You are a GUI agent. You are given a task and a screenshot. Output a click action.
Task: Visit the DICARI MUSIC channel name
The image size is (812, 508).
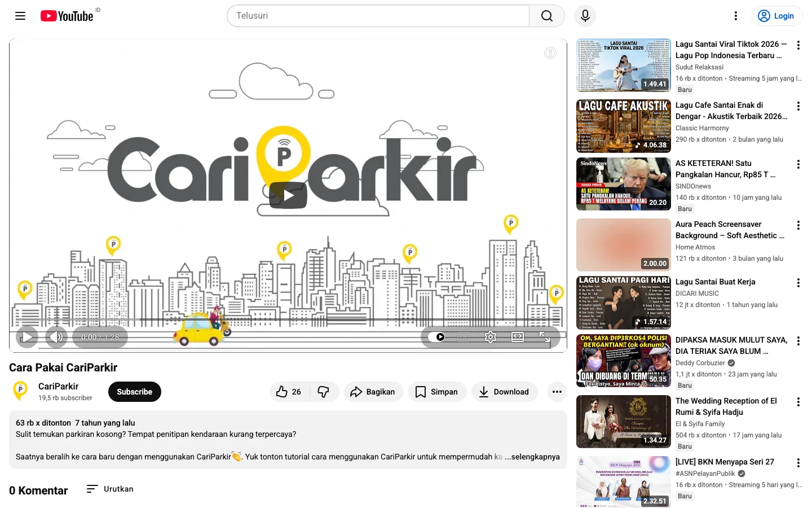697,294
